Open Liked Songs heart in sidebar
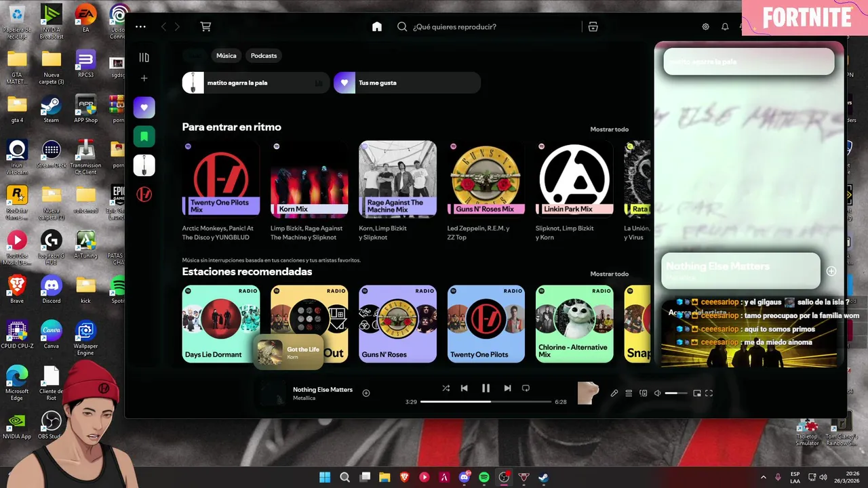Viewport: 868px width, 488px height. click(x=144, y=107)
